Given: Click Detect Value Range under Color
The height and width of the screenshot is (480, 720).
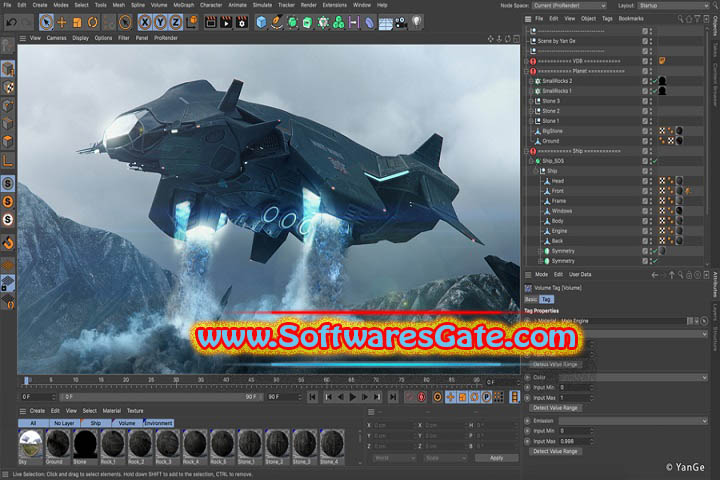Looking at the screenshot, I should point(555,408).
